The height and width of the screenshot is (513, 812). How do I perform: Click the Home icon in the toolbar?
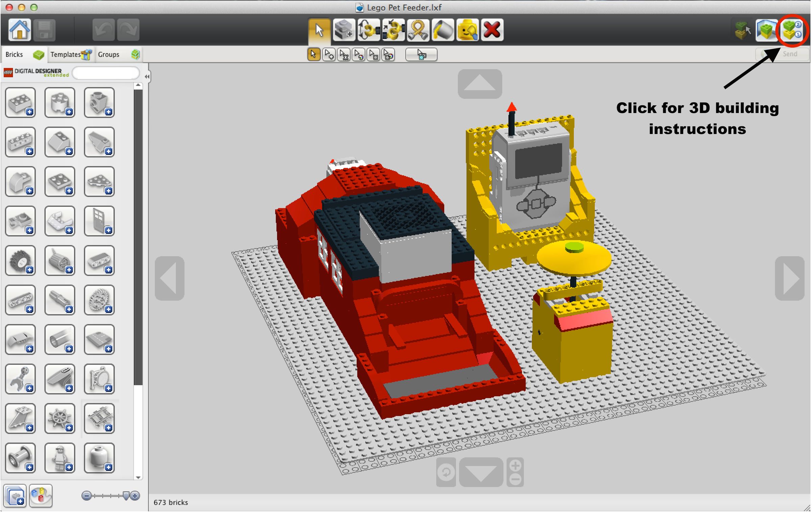[x=19, y=30]
